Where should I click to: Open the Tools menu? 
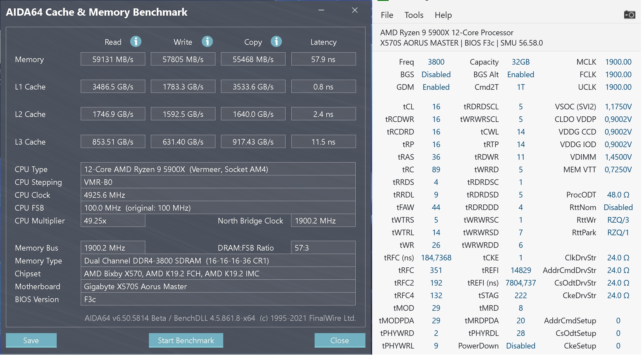(x=414, y=15)
